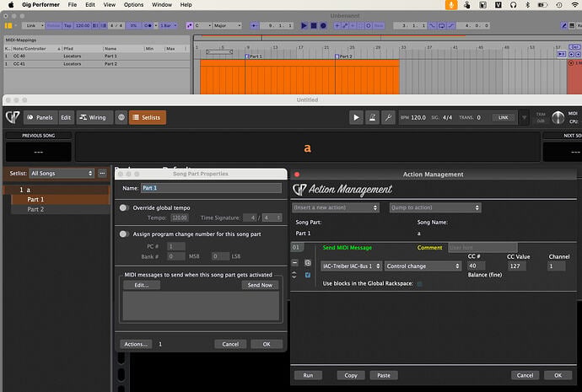Click the Del locator button
This screenshot has width=582, height=392.
(574, 47)
